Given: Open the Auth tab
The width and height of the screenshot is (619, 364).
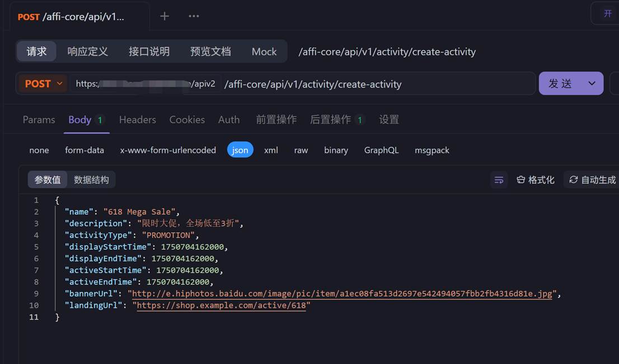Looking at the screenshot, I should point(229,120).
